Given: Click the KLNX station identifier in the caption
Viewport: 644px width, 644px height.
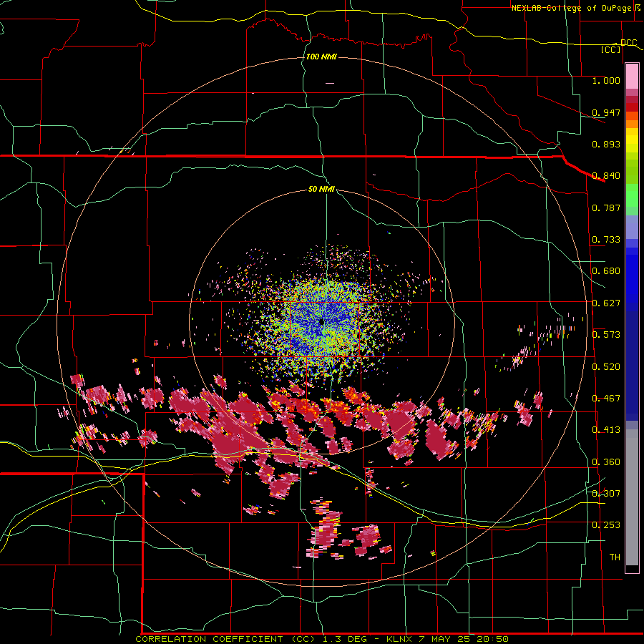Looking at the screenshot, I should (400, 639).
